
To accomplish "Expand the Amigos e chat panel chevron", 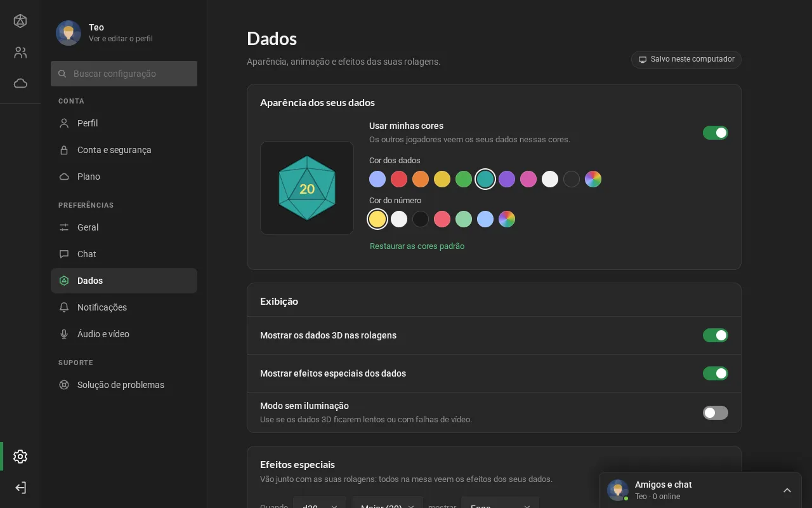I will (x=787, y=490).
